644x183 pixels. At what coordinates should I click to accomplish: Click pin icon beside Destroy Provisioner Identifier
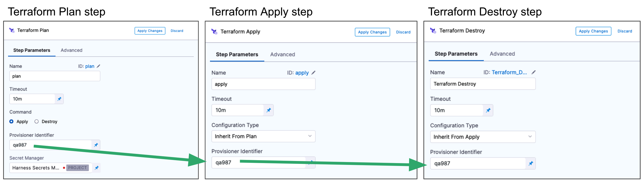[x=531, y=163]
